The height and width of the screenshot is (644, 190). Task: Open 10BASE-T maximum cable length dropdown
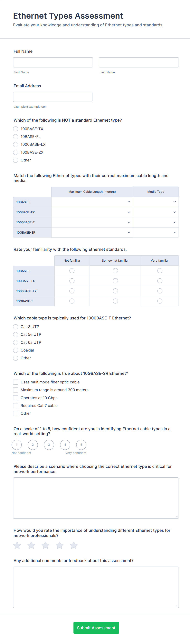pyautogui.click(x=92, y=202)
